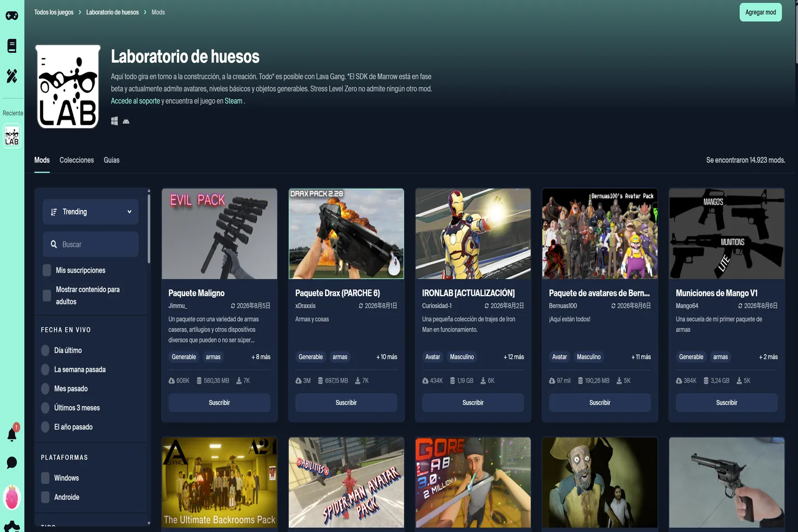Open the Evil Pack thumbnail
The height and width of the screenshot is (532, 798).
pyautogui.click(x=219, y=234)
